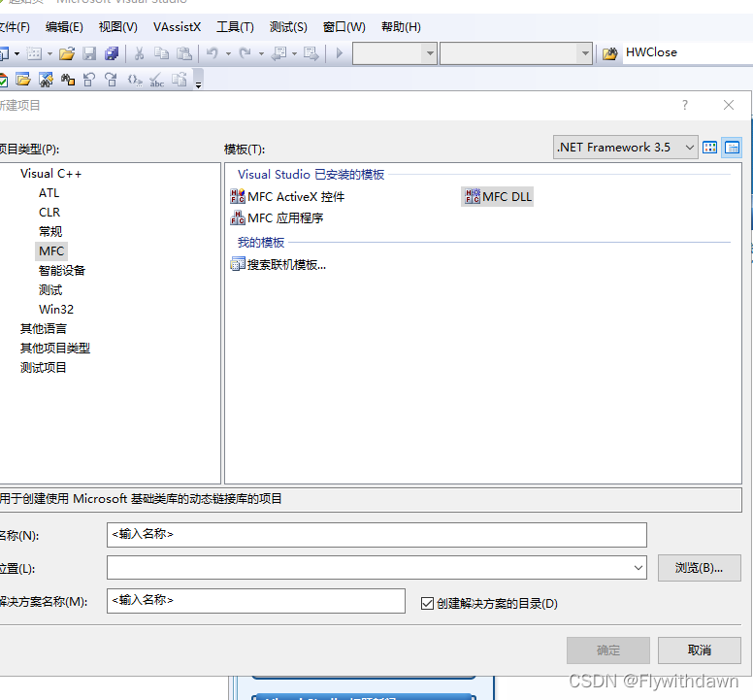The height and width of the screenshot is (700, 753).
Task: Click the Undo arrow icon
Action: 213,53
